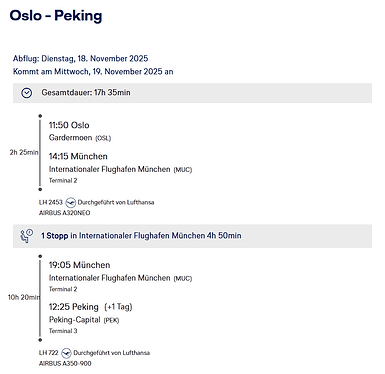Click the 11:50 Oslo departure entry

[69, 125]
